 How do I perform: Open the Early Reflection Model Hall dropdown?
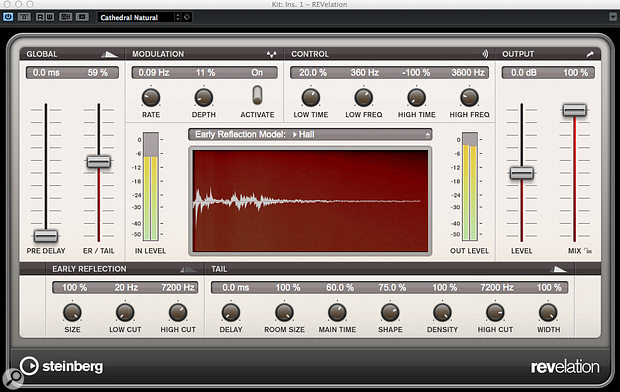coord(310,134)
